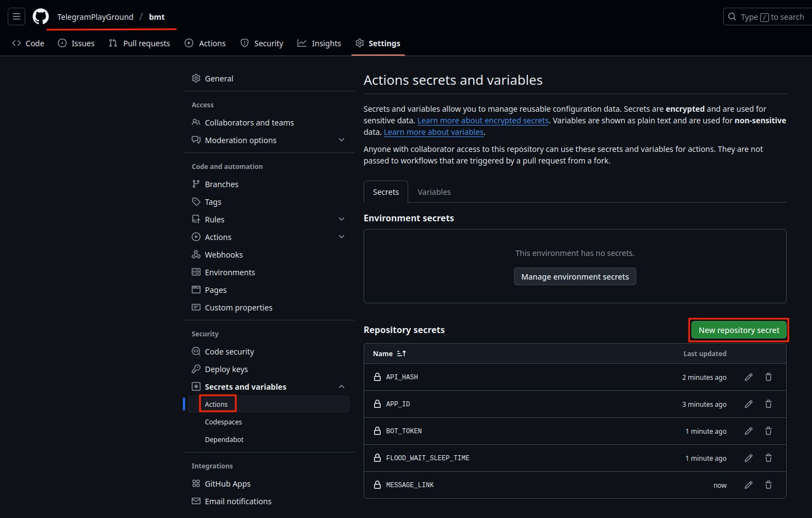Image resolution: width=812 pixels, height=518 pixels.
Task: Expand the Rules sidebar section
Action: click(x=342, y=220)
